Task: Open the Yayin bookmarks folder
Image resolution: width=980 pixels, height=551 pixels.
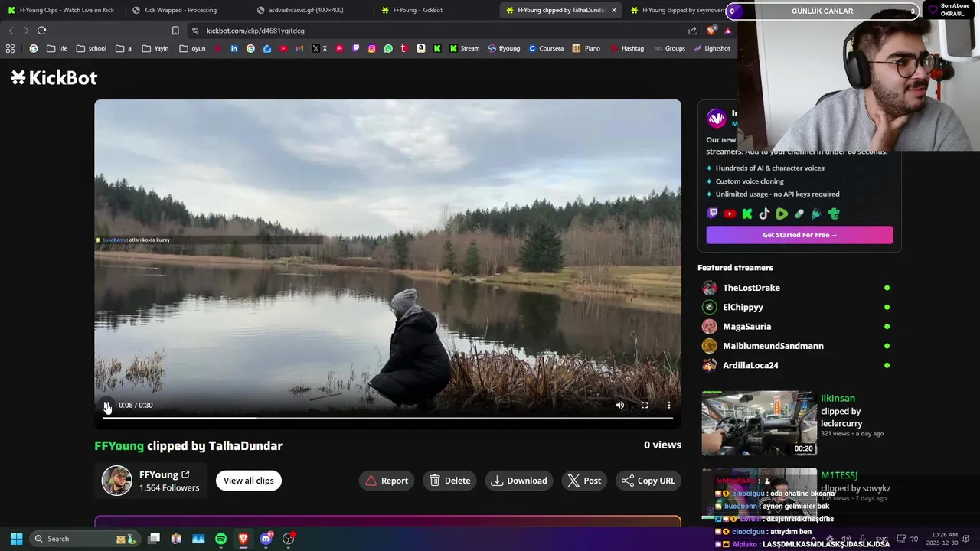Action: click(x=155, y=48)
